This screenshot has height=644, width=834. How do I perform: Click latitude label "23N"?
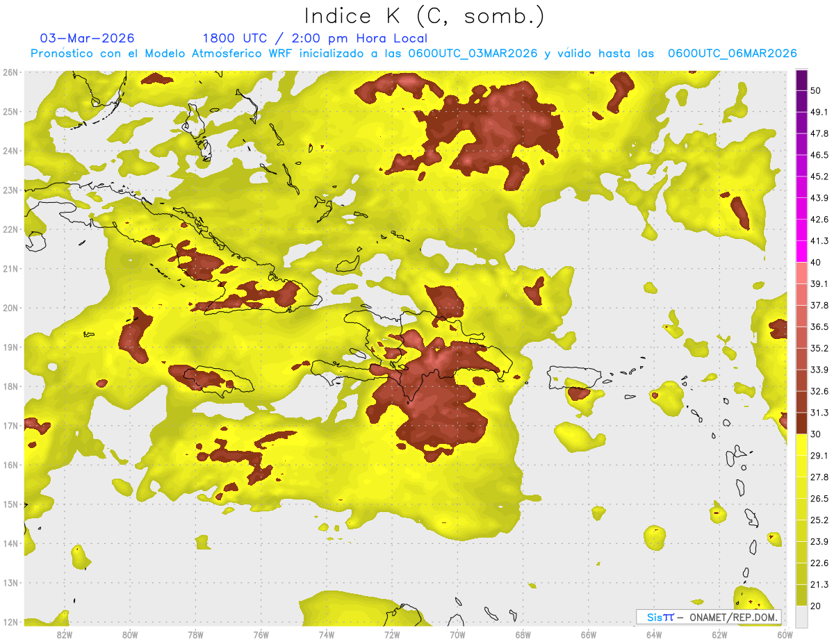pos(10,190)
